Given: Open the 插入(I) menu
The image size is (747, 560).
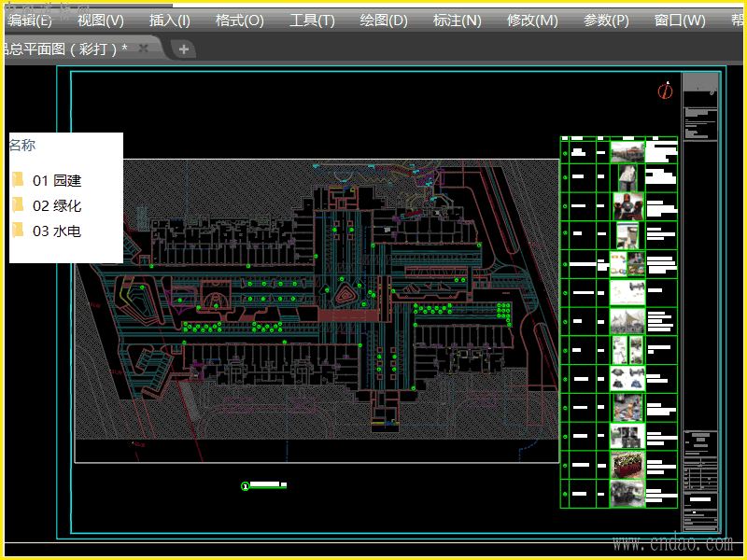Looking at the screenshot, I should pyautogui.click(x=169, y=21).
